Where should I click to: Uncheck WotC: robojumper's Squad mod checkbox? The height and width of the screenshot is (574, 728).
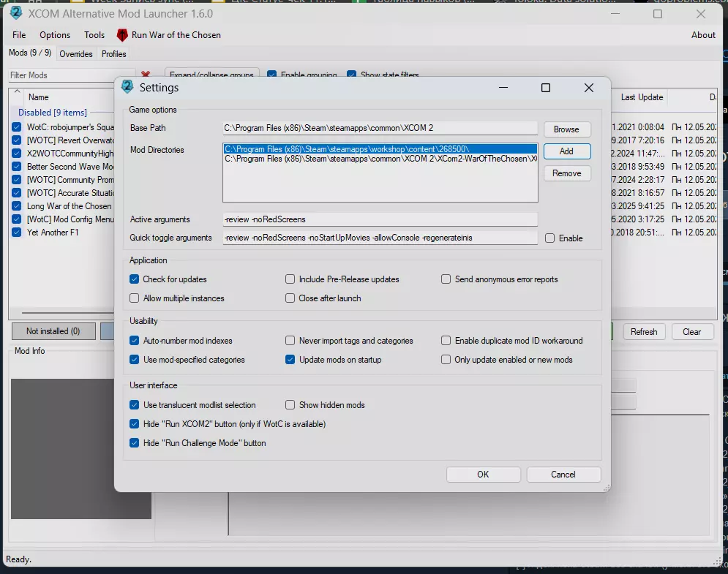17,126
